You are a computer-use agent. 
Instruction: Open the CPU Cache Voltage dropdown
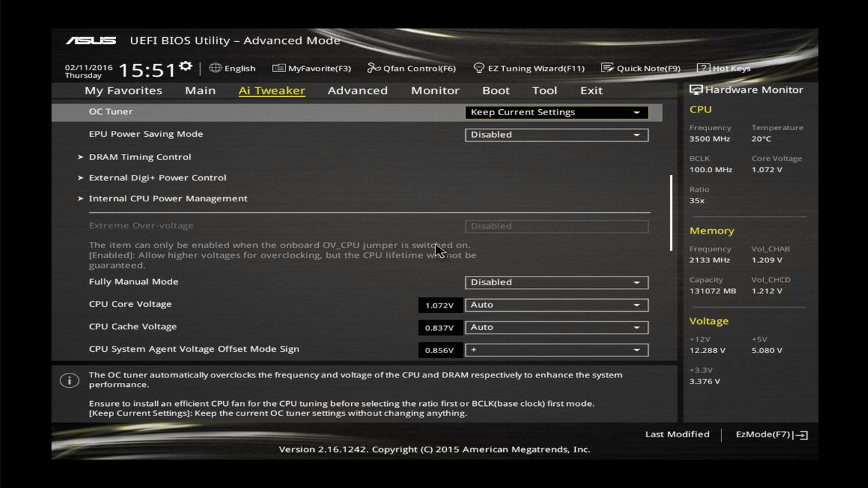point(557,327)
